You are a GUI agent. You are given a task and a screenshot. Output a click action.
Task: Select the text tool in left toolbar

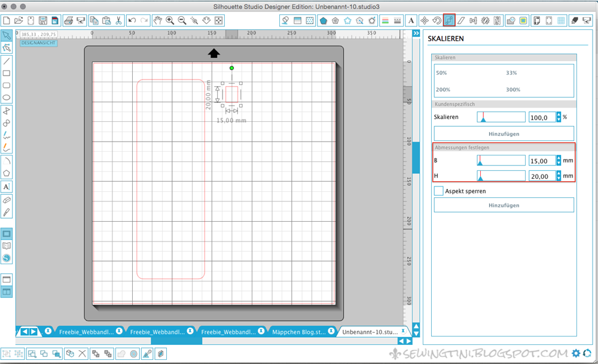7,186
